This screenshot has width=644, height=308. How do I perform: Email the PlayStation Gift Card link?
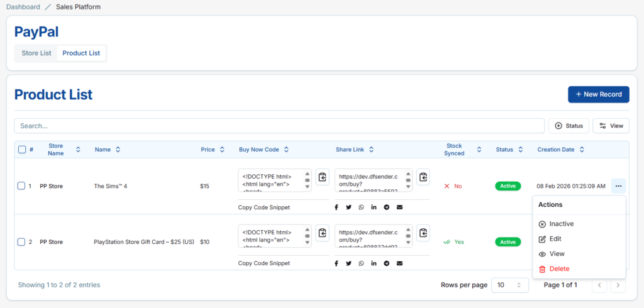point(399,263)
